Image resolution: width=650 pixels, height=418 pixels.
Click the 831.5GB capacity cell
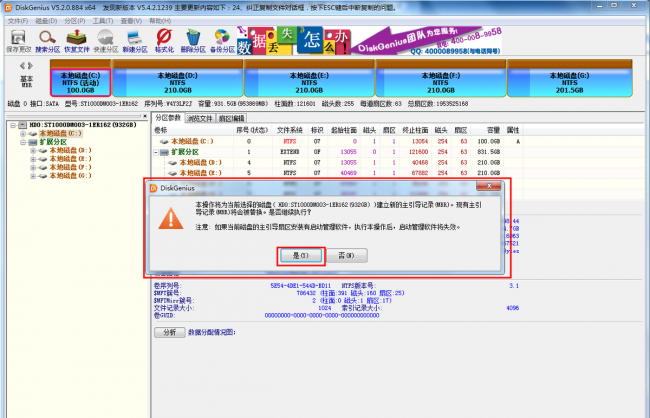point(489,152)
